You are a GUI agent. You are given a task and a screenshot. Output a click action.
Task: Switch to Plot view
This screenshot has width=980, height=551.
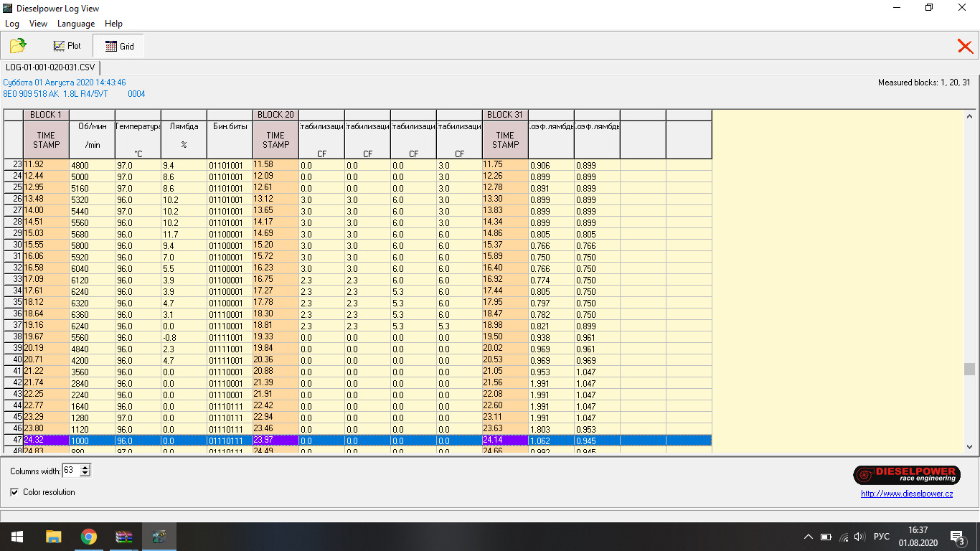(67, 46)
